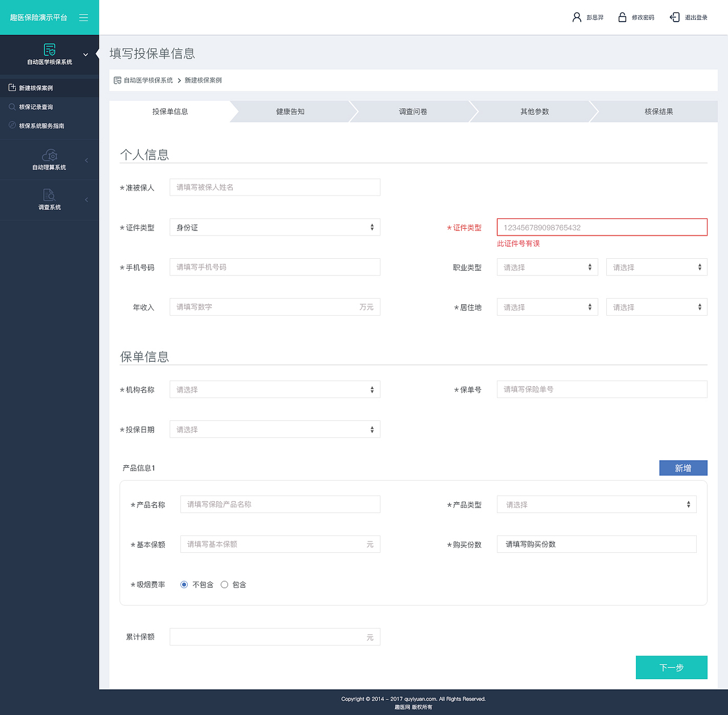Open the 产品类型 dropdown

click(x=597, y=504)
